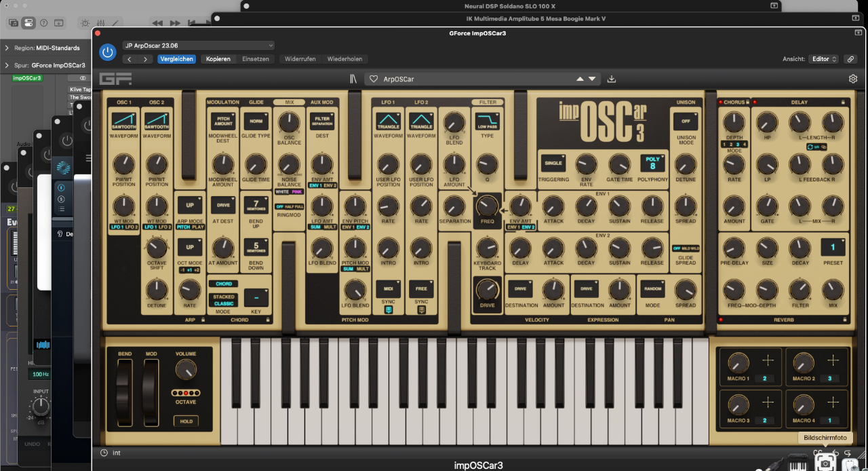Open the Unison Mode OFF dropdown
The width and height of the screenshot is (868, 471).
[686, 121]
